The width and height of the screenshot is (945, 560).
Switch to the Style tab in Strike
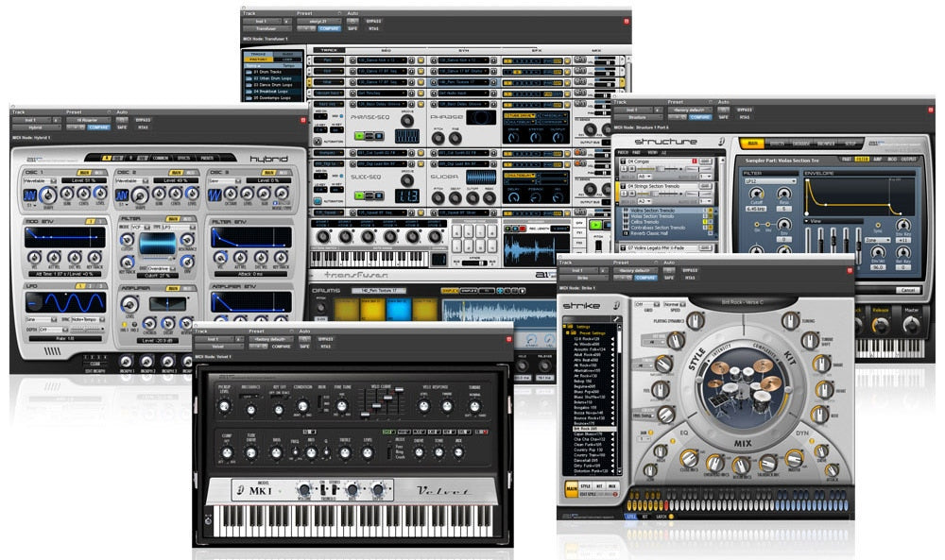tap(585, 486)
